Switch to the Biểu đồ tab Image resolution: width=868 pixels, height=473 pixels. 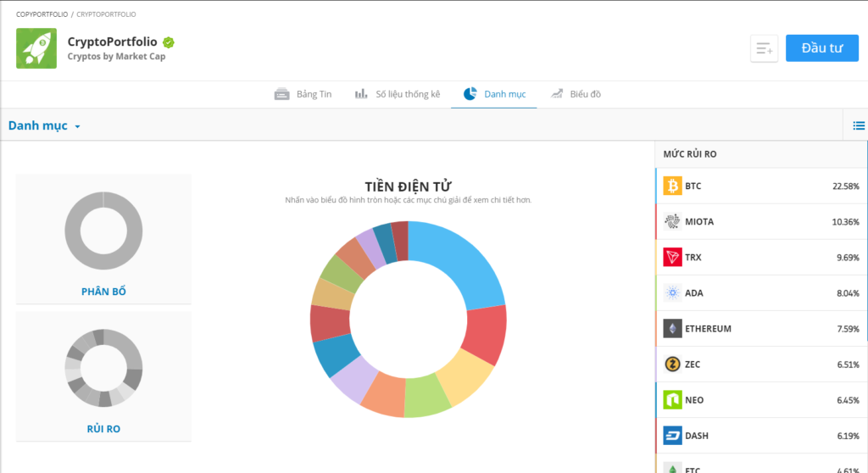pyautogui.click(x=576, y=94)
